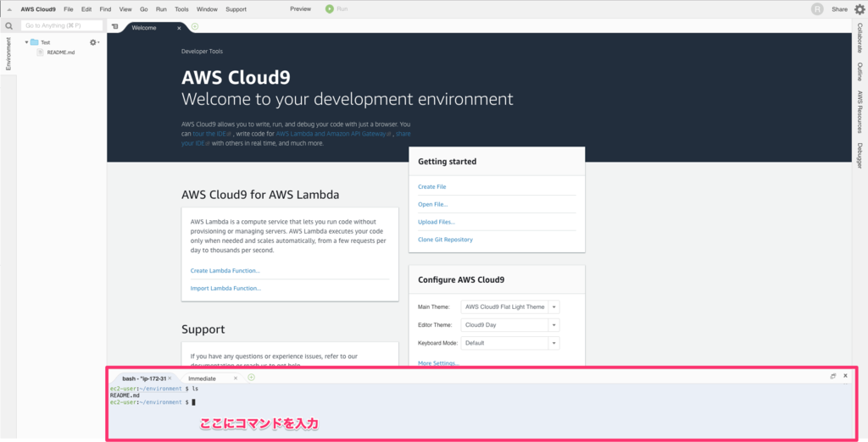868x442 pixels.
Task: Add a new editor tab with plus icon
Action: pyautogui.click(x=195, y=26)
